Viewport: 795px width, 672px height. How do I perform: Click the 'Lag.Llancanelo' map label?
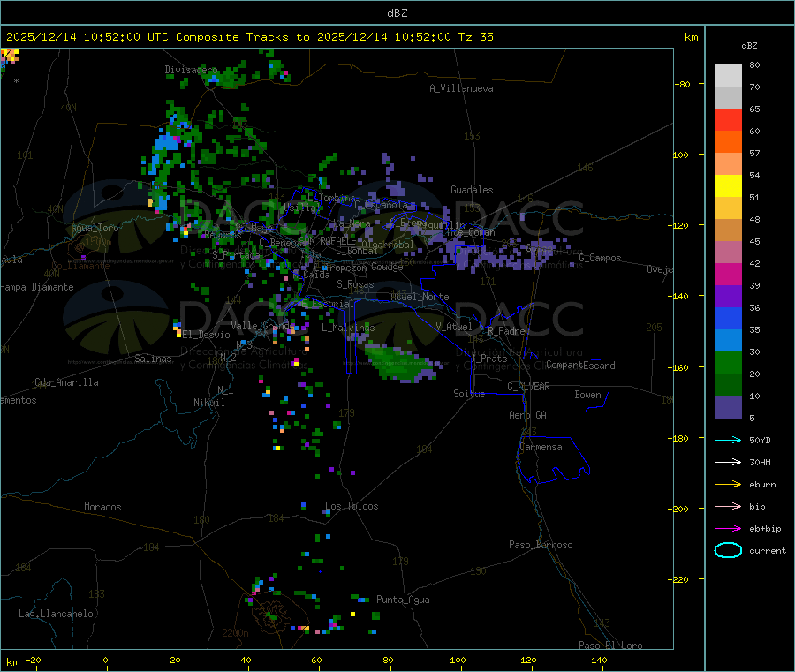(x=57, y=614)
